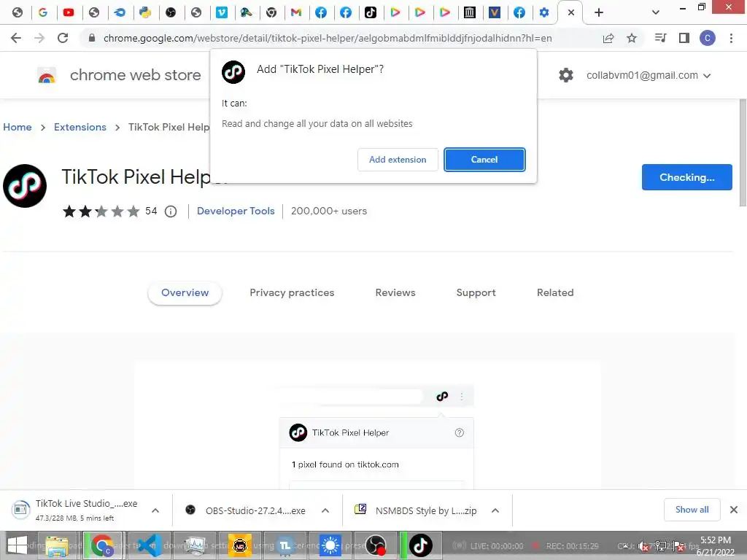747x560 pixels.
Task: Switch to the Gmail tab
Action: click(296, 12)
